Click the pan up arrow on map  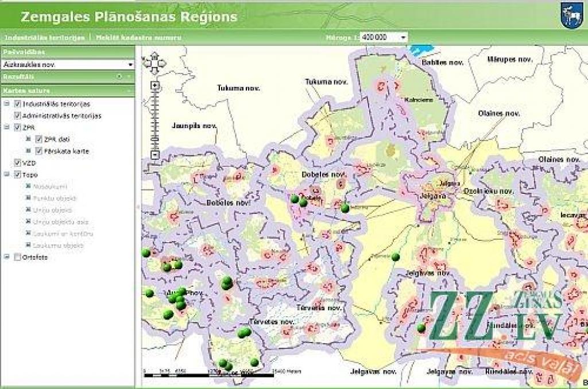pyautogui.click(x=154, y=56)
